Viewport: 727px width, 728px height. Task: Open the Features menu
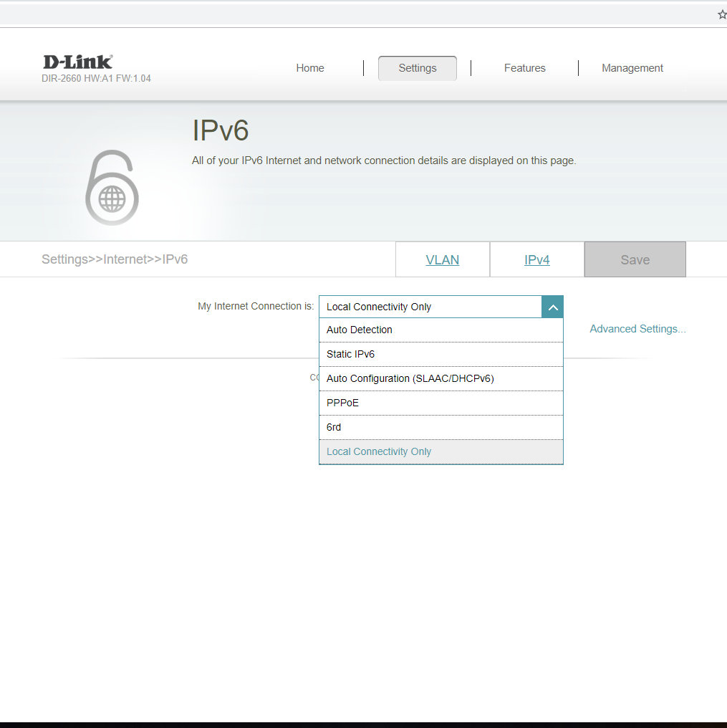[524, 68]
